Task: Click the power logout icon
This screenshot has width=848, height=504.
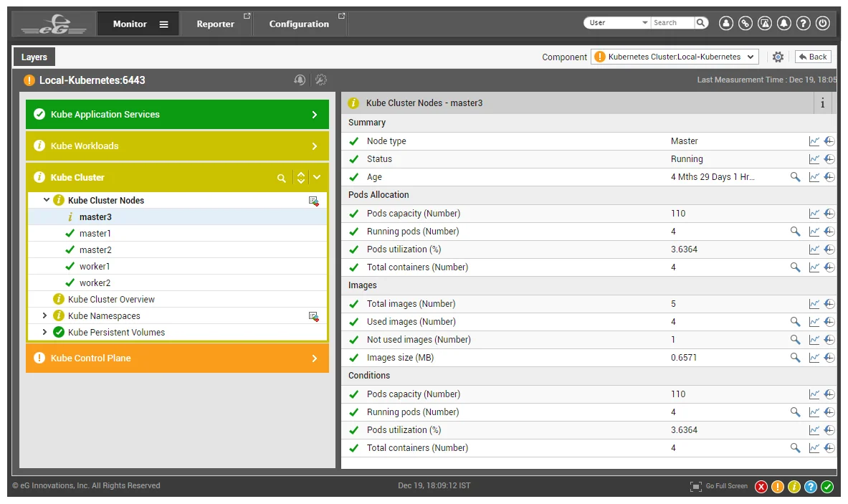Action: tap(823, 23)
